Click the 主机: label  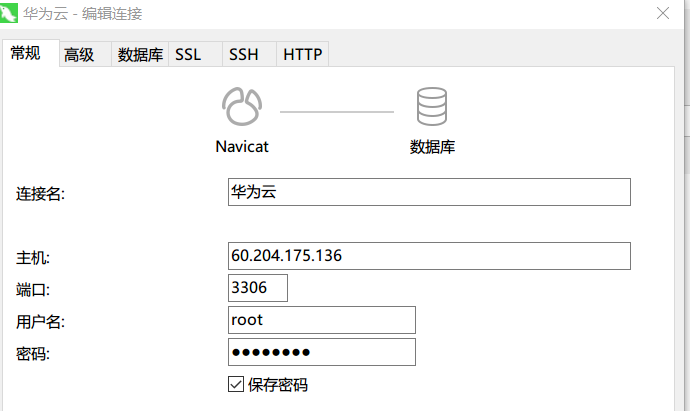tap(33, 258)
